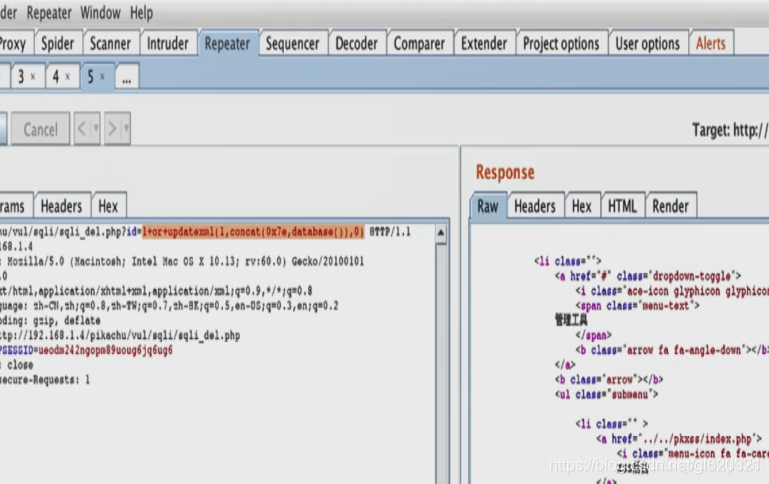Click the request scrollbar up arrow
This screenshot has width=769, height=484.
(x=441, y=233)
